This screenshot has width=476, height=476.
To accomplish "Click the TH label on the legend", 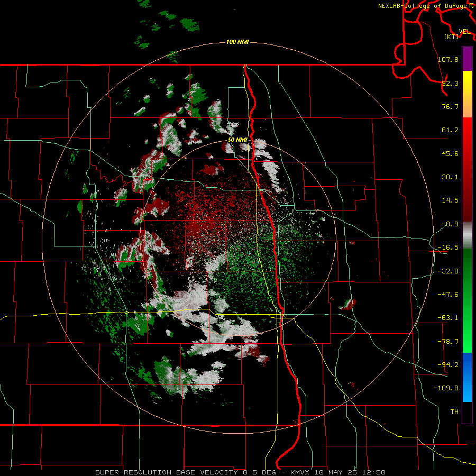I will 454,412.
